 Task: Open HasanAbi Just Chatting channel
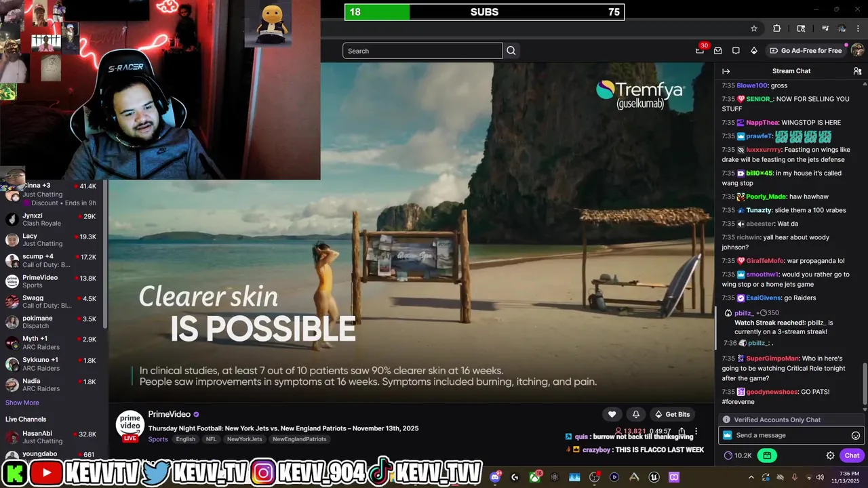pos(52,437)
